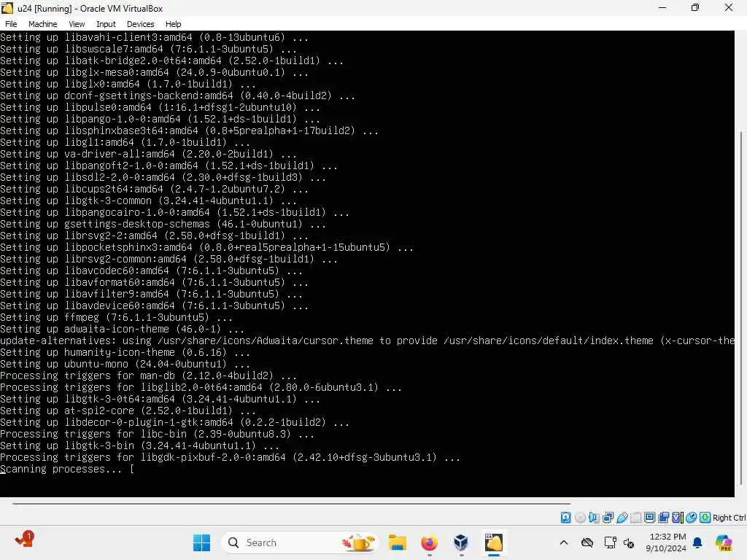Open the View menu
The image size is (747, 560).
(77, 24)
